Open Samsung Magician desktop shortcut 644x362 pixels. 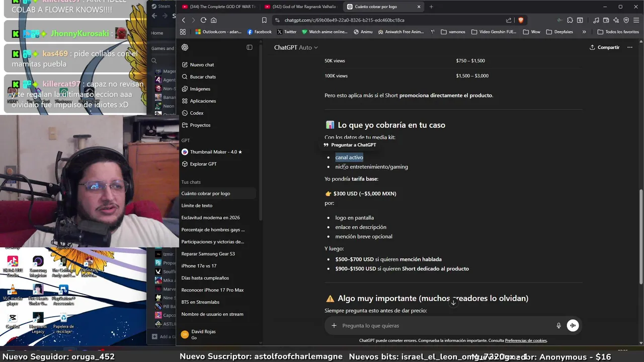click(38, 266)
